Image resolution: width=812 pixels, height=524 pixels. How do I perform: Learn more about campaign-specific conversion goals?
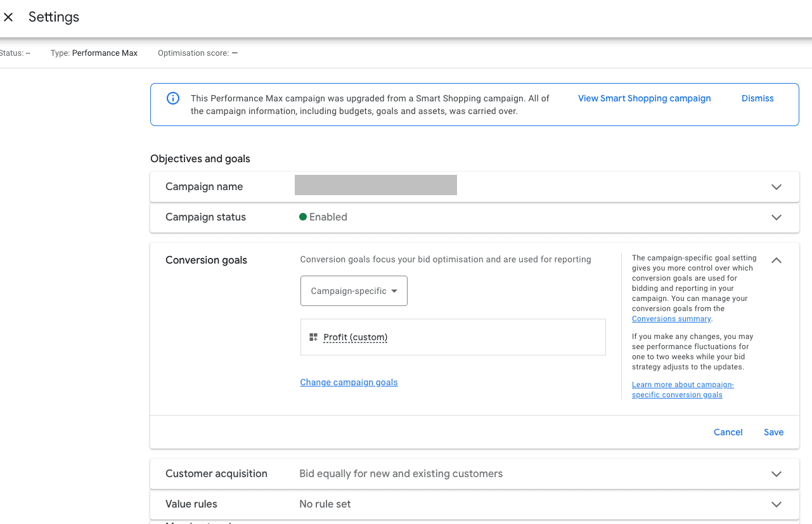683,390
